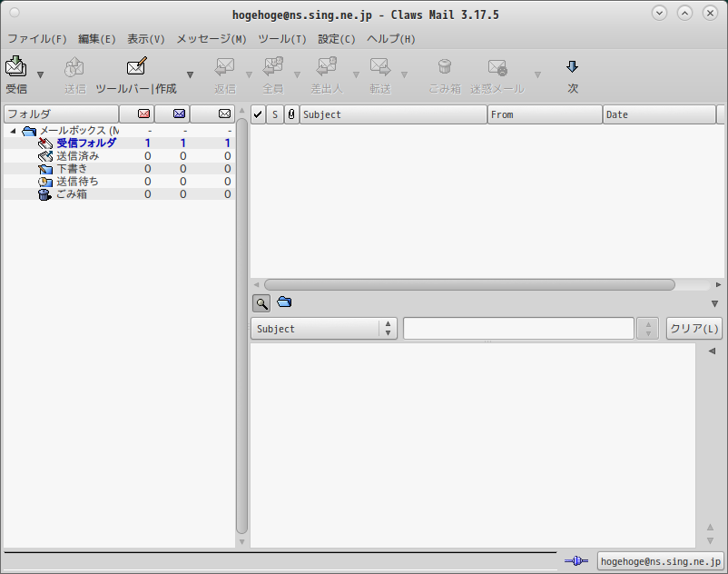The image size is (728, 574).
Task: Open the dropdown arrow beside 返信
Action: [249, 74]
